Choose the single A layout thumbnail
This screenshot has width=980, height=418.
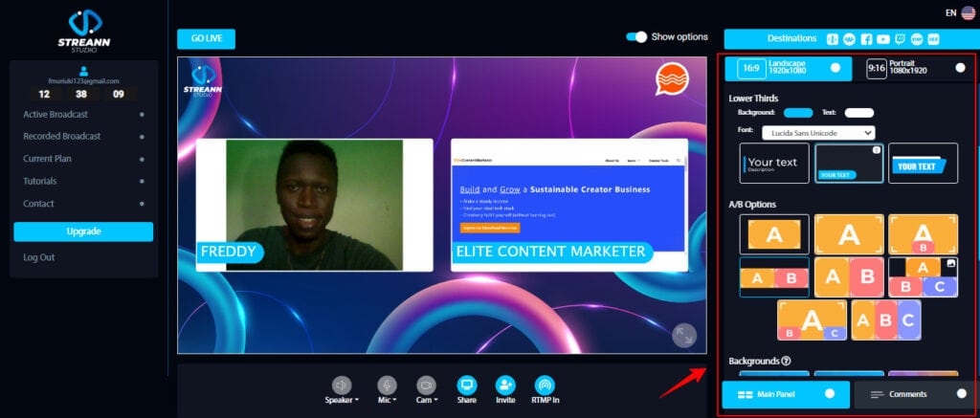pyautogui.click(x=773, y=234)
